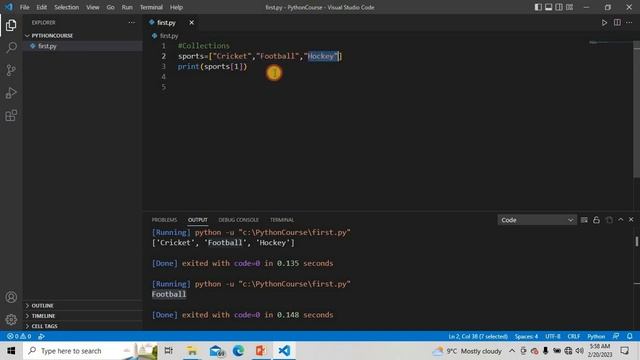Change file encoding UTF-8
The width and height of the screenshot is (640, 360).
tap(553, 336)
